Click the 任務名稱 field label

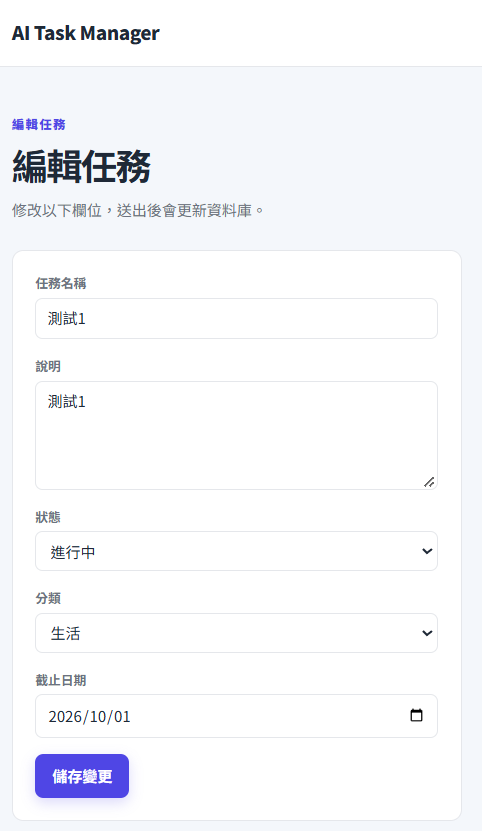point(60,284)
